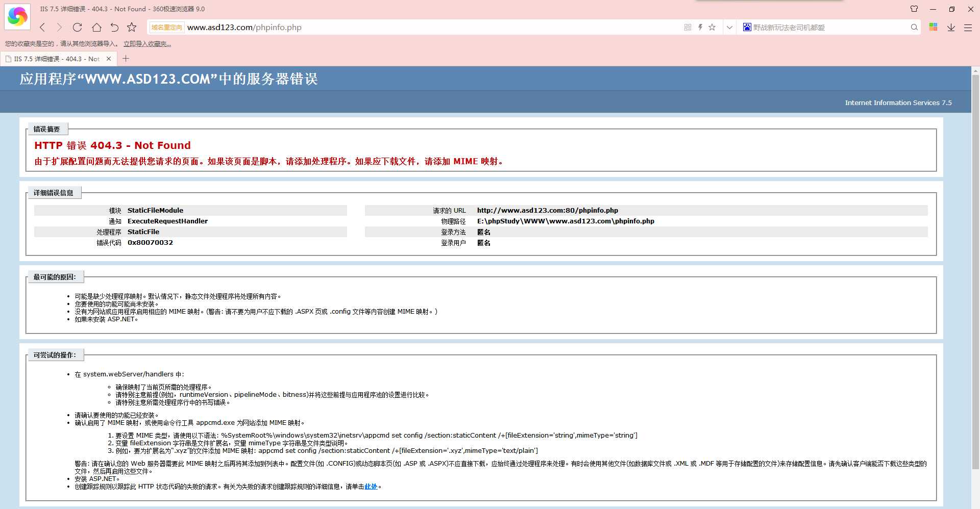Image resolution: width=980 pixels, height=509 pixels.
Task: Click the Baidu paw search engine icon
Action: [x=747, y=28]
